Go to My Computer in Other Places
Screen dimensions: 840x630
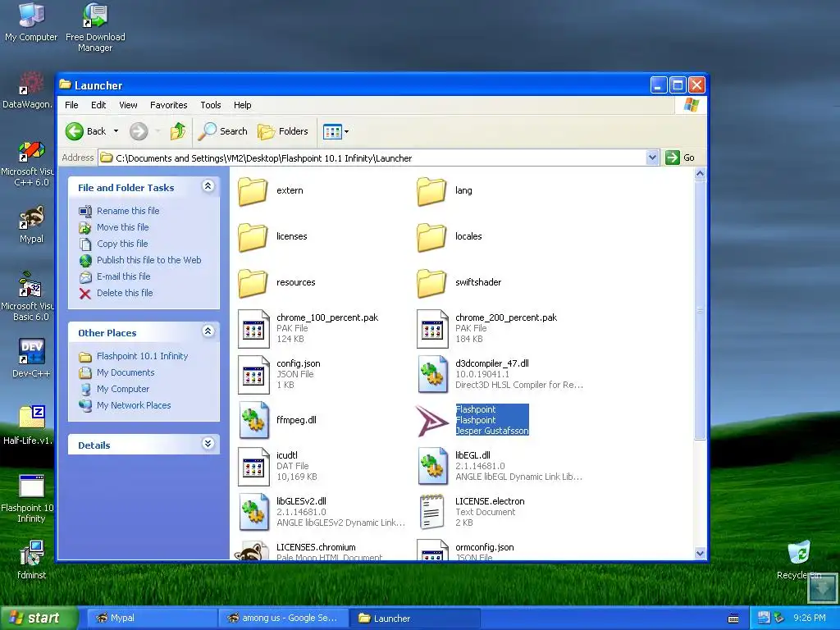(123, 389)
